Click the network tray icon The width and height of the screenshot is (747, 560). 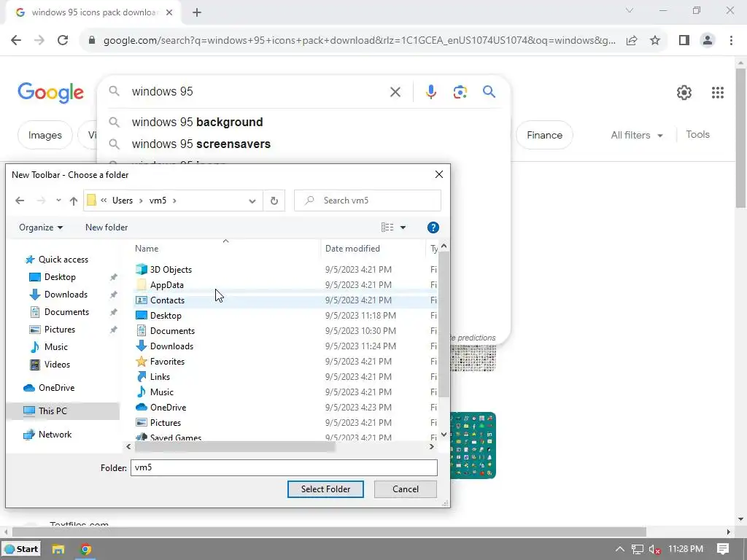coord(637,550)
